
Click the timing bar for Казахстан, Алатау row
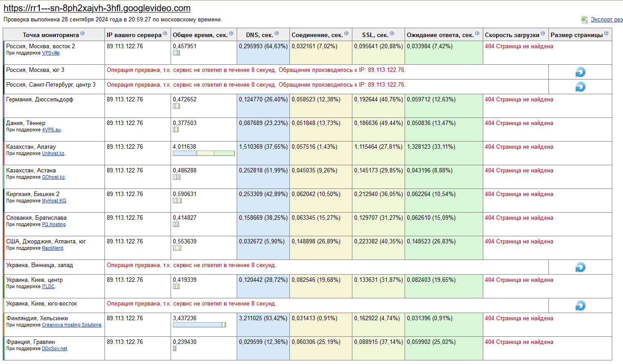pos(204,153)
